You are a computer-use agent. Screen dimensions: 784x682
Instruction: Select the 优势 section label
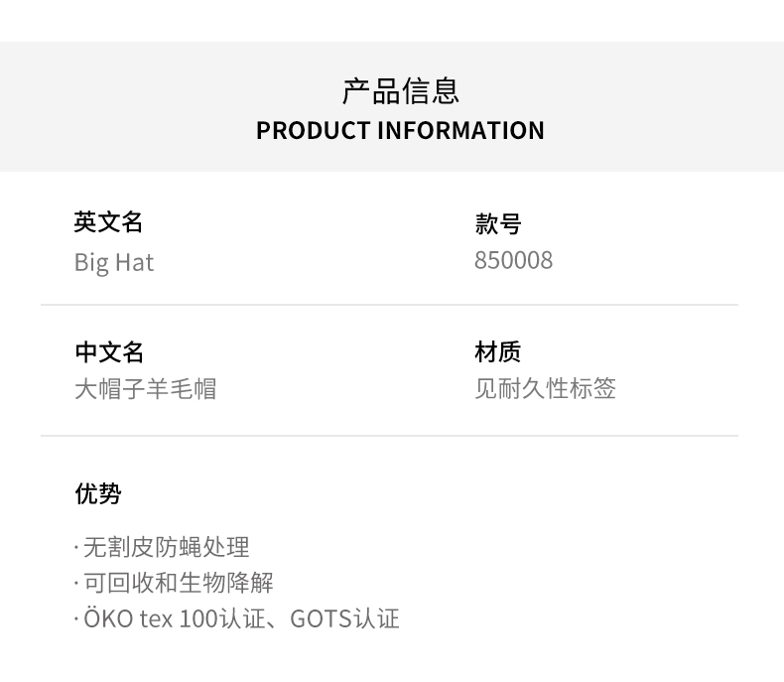[x=98, y=493]
